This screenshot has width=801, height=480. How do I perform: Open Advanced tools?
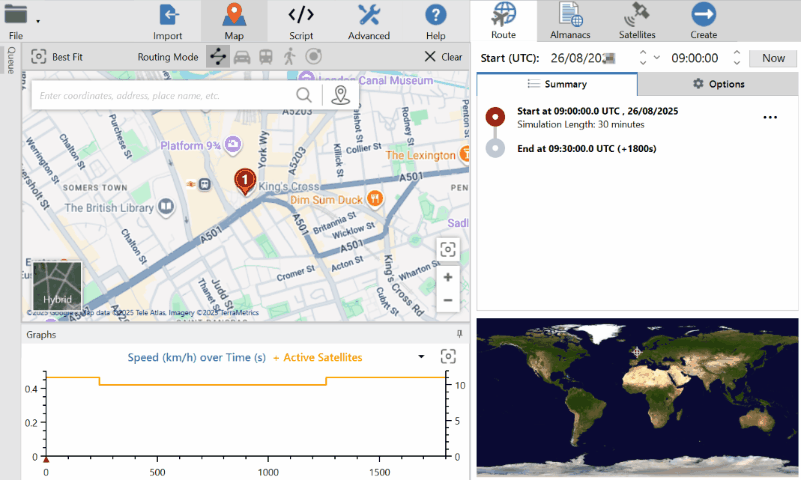(x=369, y=21)
